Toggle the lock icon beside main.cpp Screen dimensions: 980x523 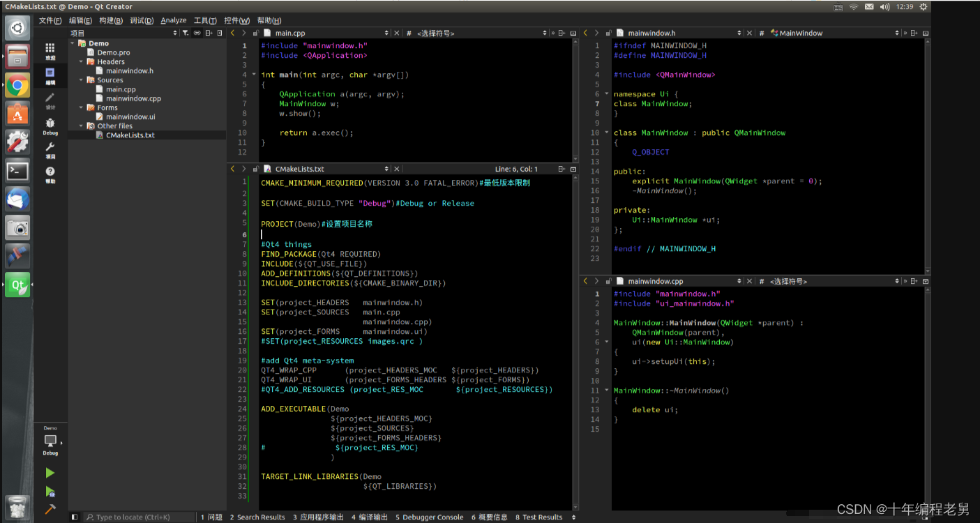coord(256,33)
